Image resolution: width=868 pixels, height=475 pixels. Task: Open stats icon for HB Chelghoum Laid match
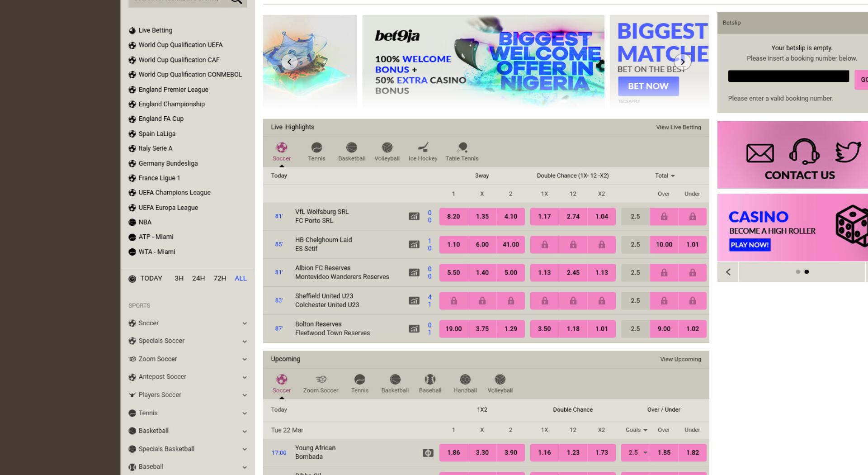pyautogui.click(x=414, y=244)
